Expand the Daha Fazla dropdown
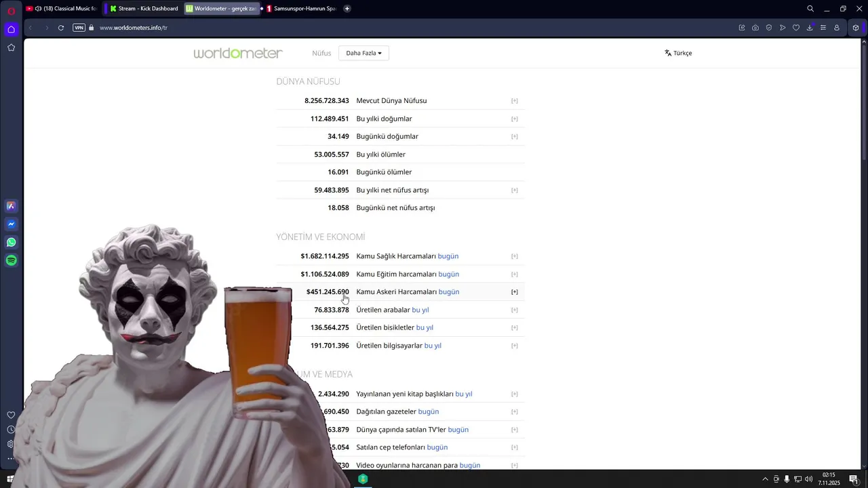The image size is (868, 488). 363,53
